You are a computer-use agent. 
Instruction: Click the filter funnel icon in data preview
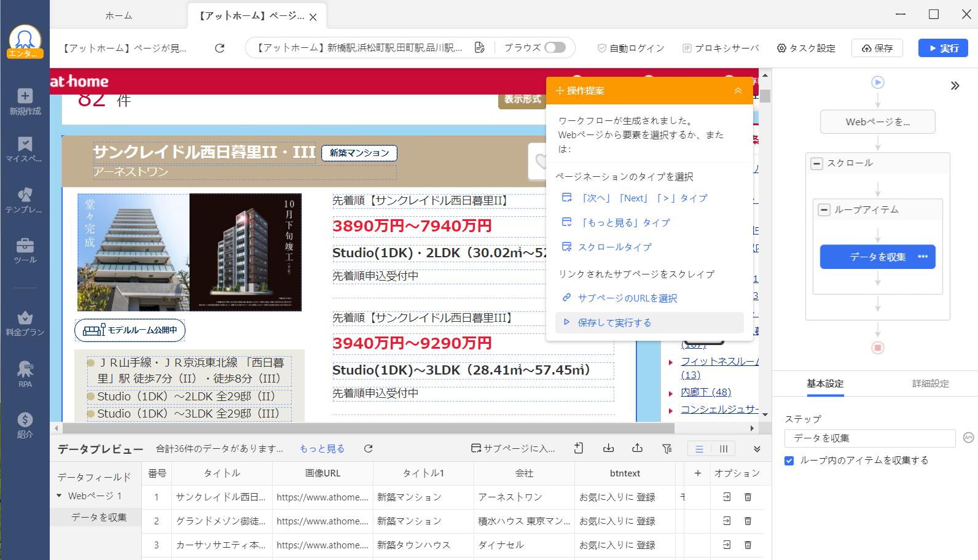667,449
